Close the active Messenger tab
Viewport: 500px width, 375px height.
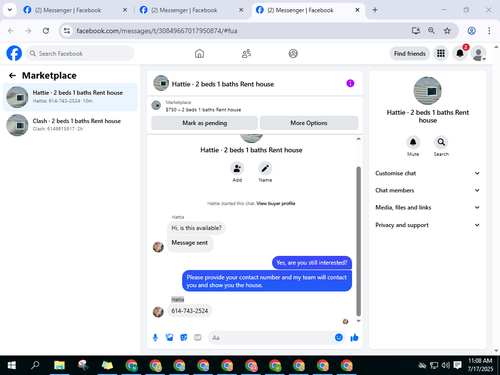pyautogui.click(x=357, y=10)
